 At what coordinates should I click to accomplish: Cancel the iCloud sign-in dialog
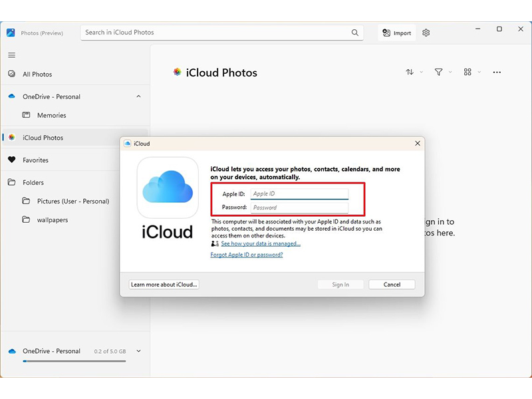tap(392, 285)
